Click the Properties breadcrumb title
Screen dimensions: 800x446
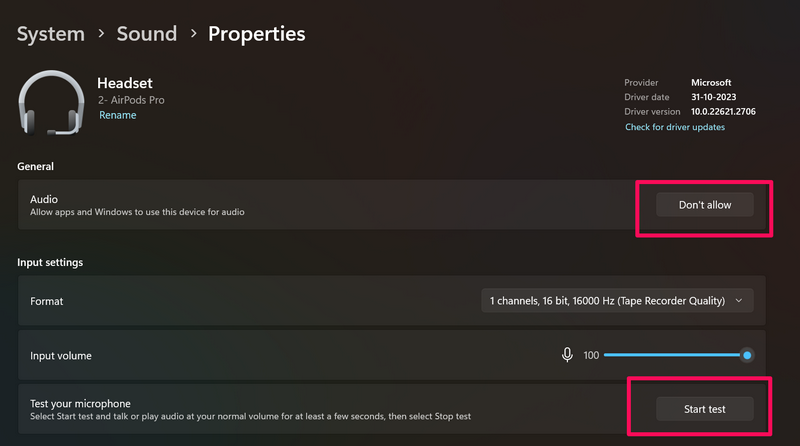[256, 34]
